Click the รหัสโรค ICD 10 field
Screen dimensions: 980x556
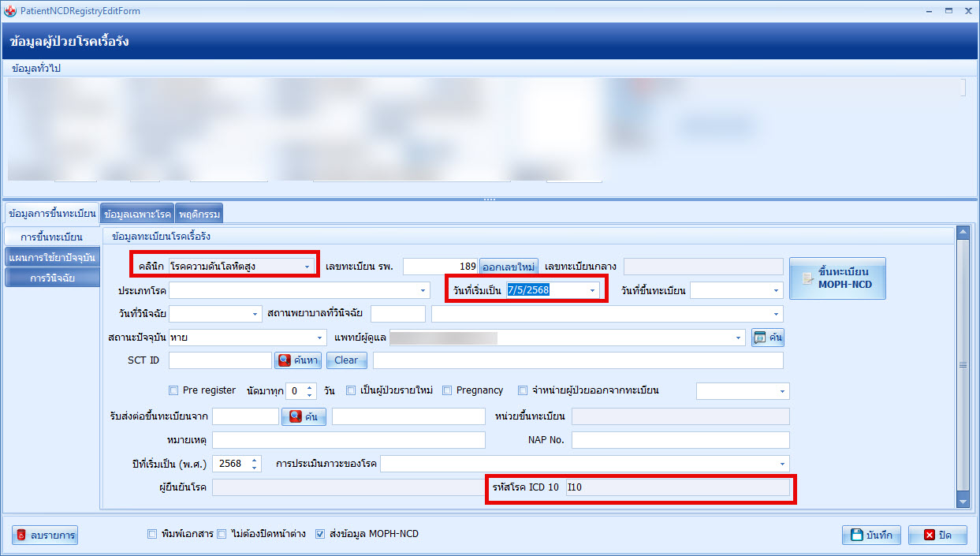click(677, 487)
